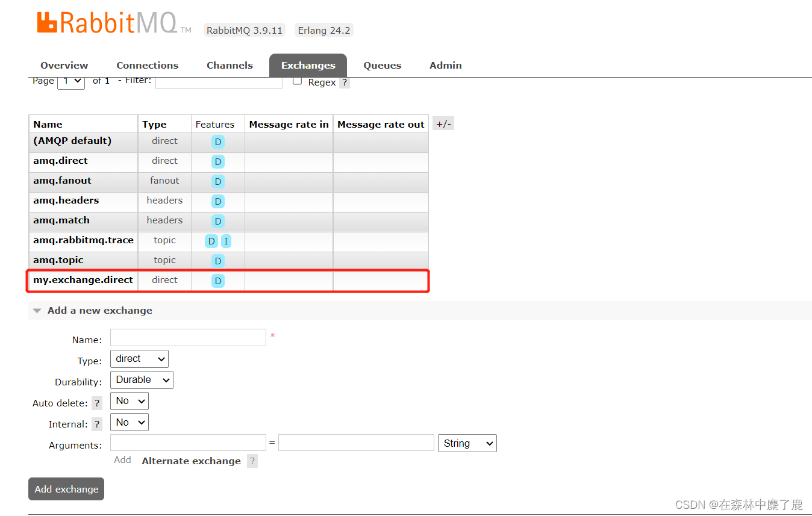Screen dimensions: 812x516
Task: Focus the new exchange Name field
Action: 188,337
